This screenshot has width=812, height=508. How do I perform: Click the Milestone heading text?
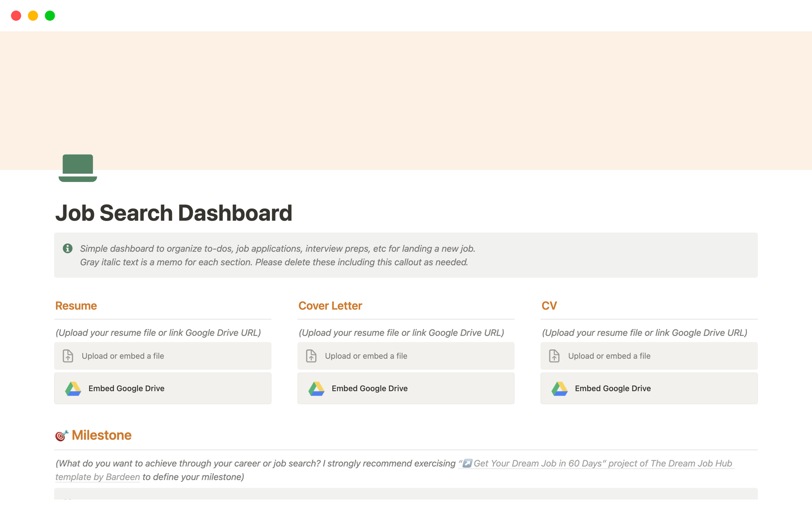coord(101,435)
